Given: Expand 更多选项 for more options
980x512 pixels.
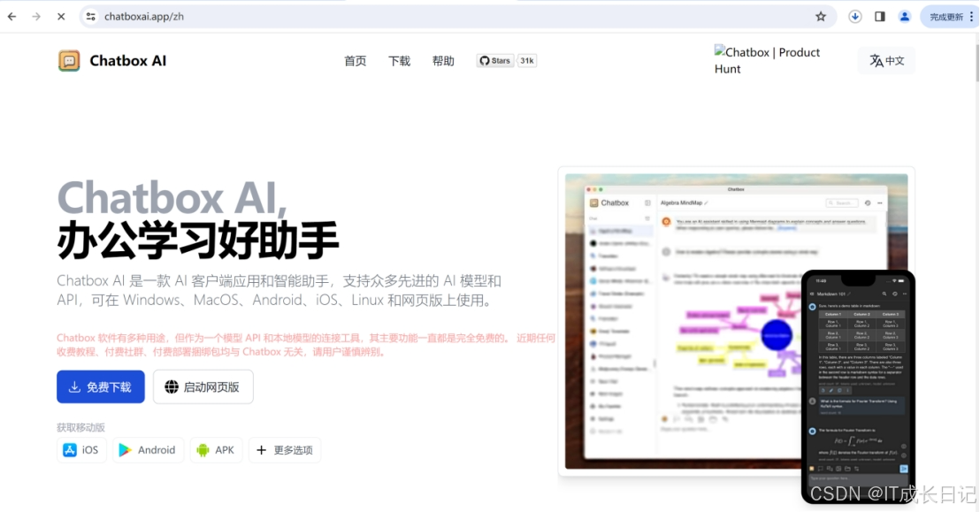Looking at the screenshot, I should point(285,450).
